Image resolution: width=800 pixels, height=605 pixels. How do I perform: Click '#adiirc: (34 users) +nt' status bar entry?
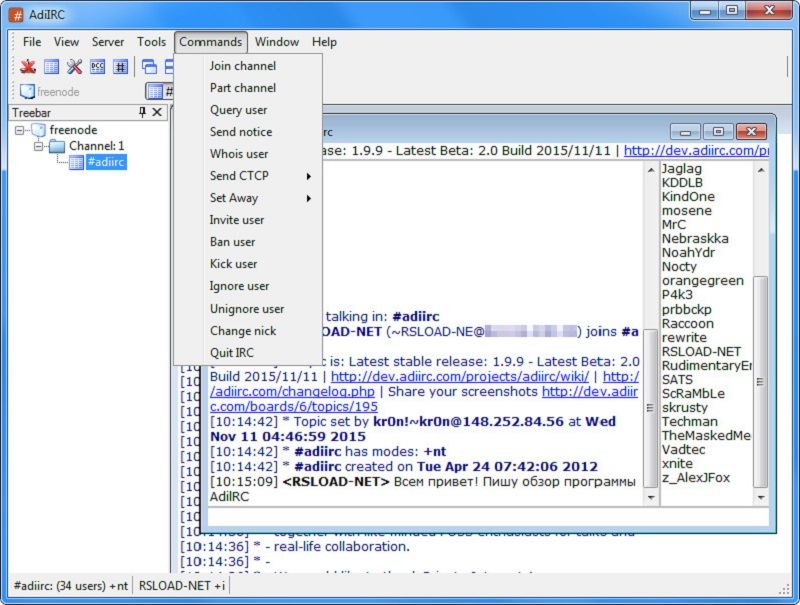click(x=70, y=586)
